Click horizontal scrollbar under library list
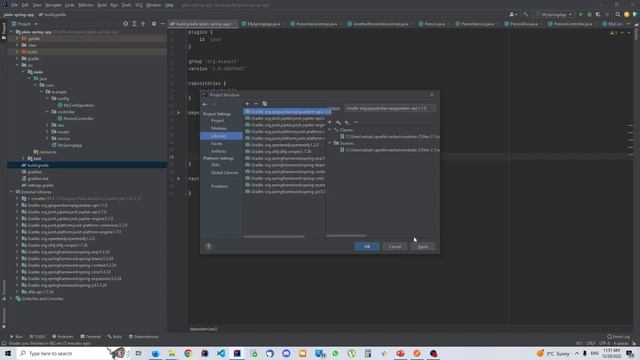The image size is (640, 360). [x=274, y=236]
